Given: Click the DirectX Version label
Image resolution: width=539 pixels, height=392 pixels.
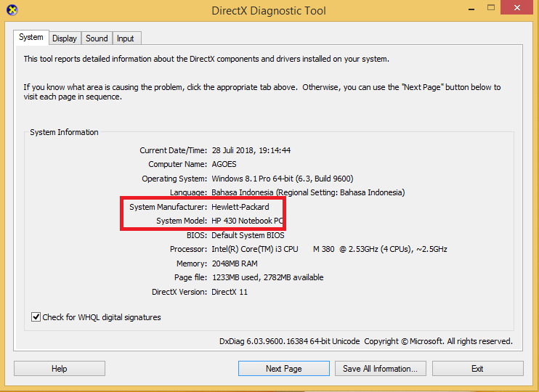Looking at the screenshot, I should point(179,292).
